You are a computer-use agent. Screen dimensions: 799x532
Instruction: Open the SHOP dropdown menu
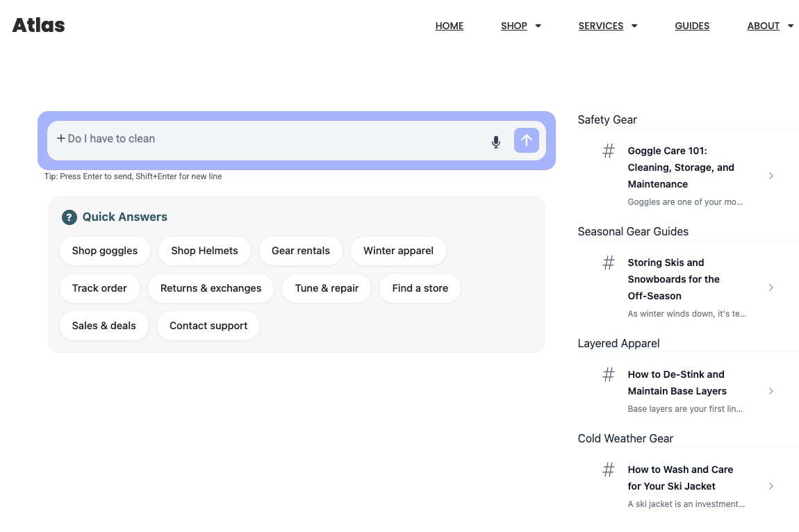[520, 26]
